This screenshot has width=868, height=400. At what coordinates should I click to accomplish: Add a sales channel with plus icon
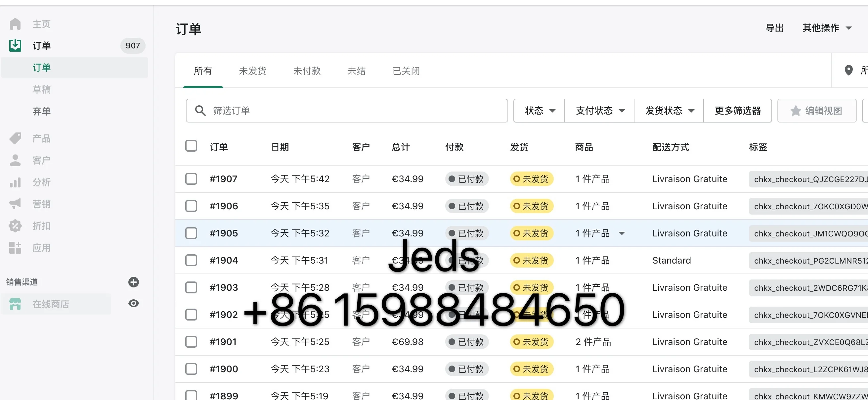click(133, 282)
